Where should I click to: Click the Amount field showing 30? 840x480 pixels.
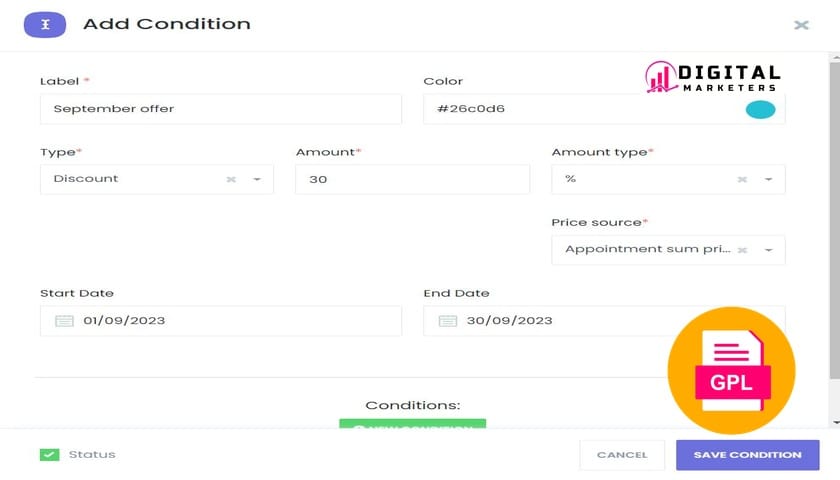point(412,179)
